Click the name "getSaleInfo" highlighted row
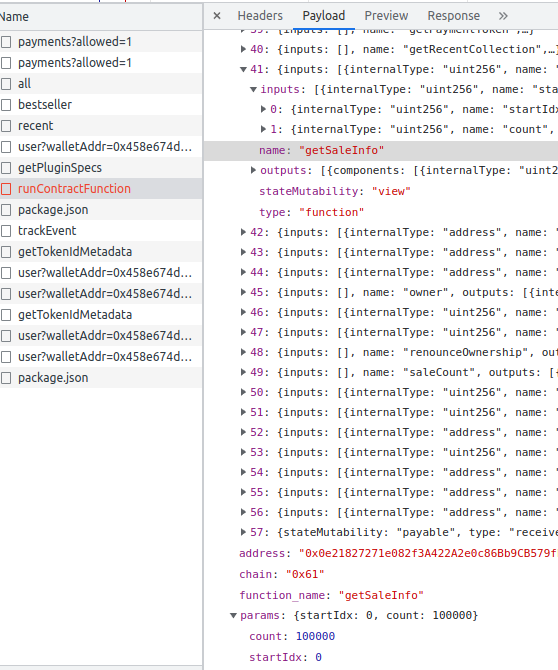 tap(381, 150)
